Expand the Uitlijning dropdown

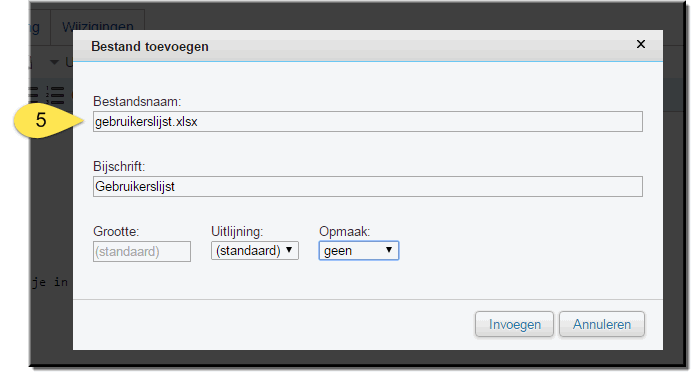click(255, 251)
